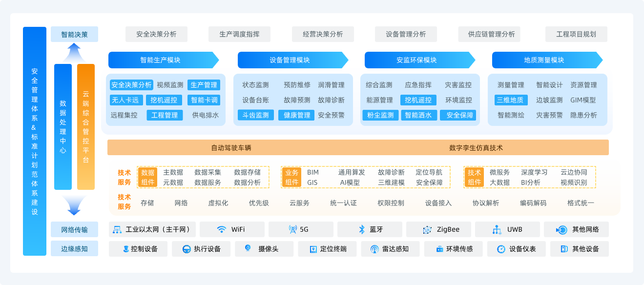Click the 其他设备 icon
The image size is (644, 285).
pos(564,249)
